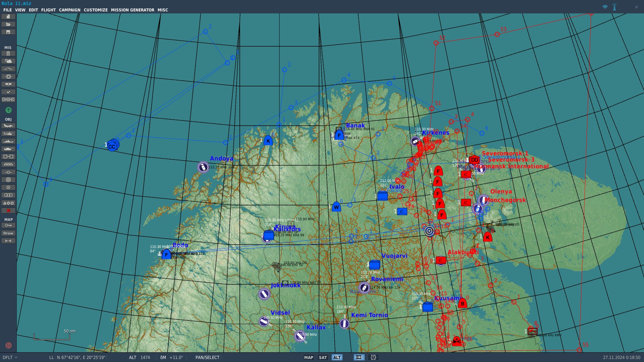The height and width of the screenshot is (362, 644).
Task: Choose the ground vehicle tank tool
Action: [x=8, y=149]
